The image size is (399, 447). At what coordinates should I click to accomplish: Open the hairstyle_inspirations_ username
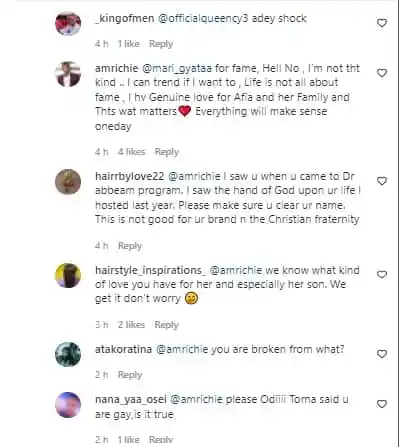[150, 270]
